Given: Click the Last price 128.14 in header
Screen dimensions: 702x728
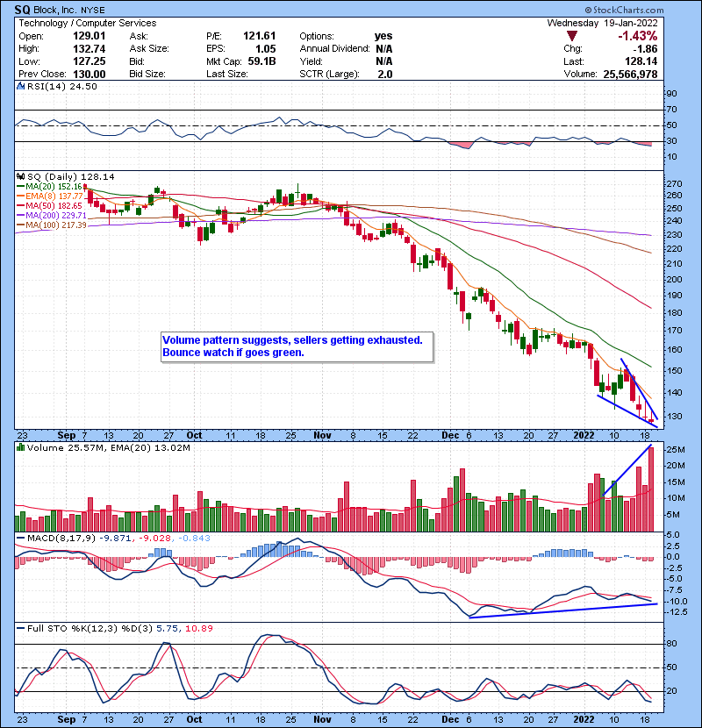Looking at the screenshot, I should tap(641, 61).
